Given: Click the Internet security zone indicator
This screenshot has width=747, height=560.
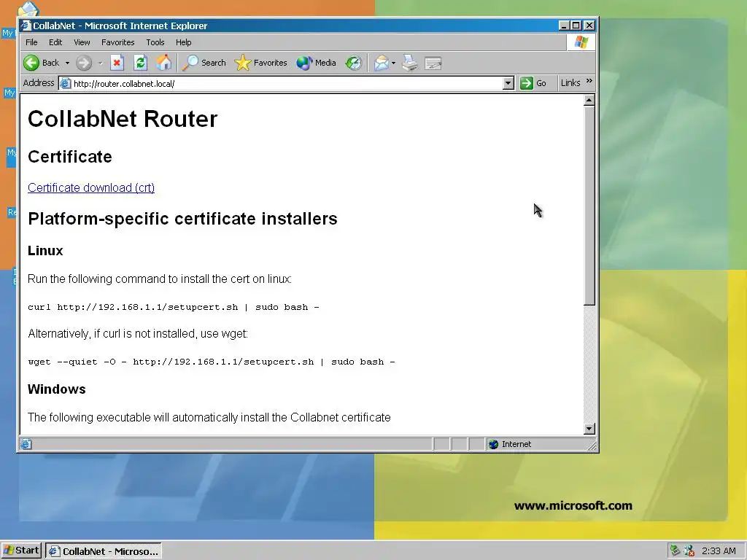Looking at the screenshot, I should 510,444.
